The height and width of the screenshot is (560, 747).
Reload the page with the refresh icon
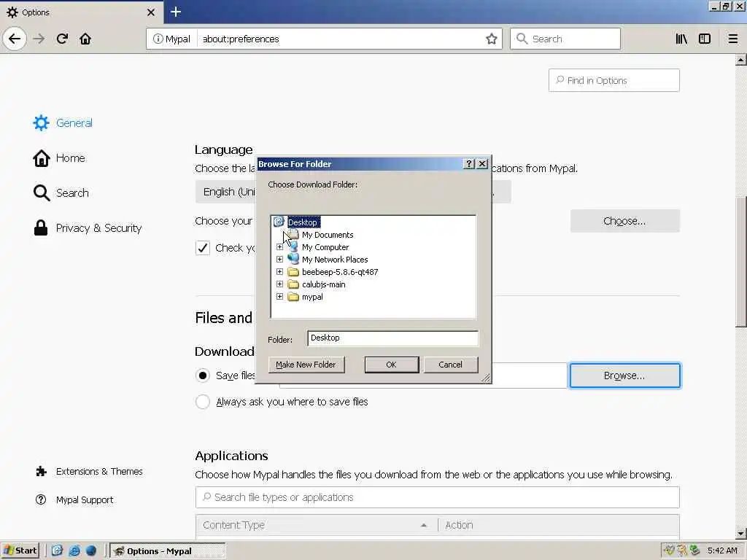point(62,39)
